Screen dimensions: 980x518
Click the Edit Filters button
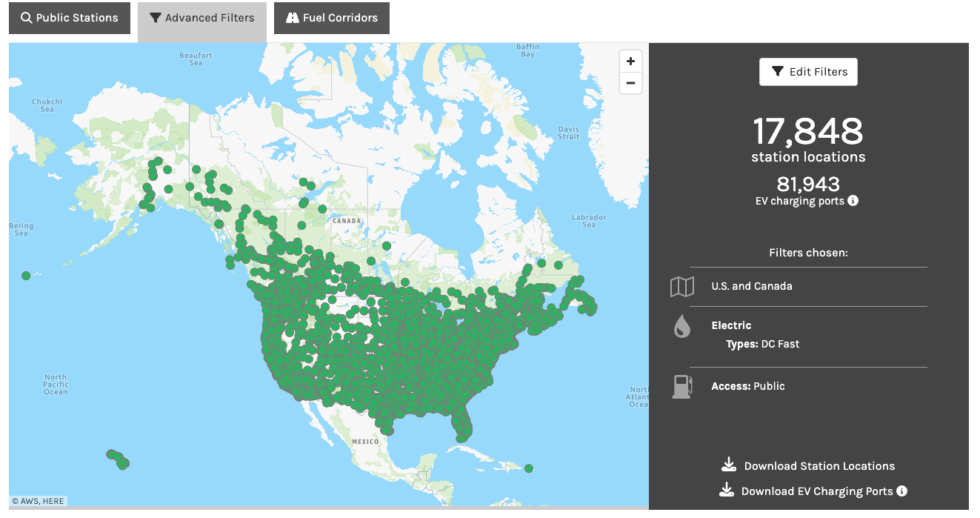point(808,72)
